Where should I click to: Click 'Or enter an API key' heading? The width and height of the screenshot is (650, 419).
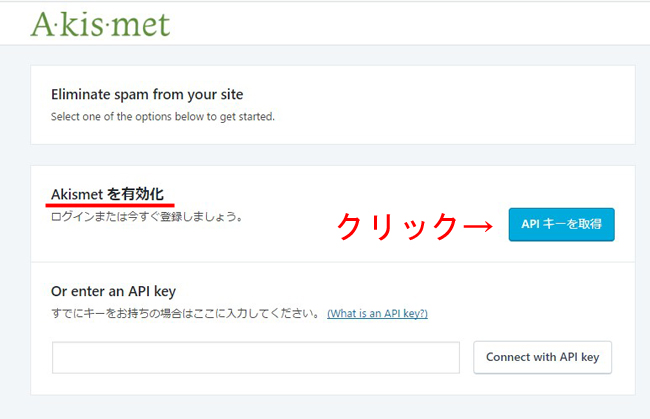coord(113,291)
